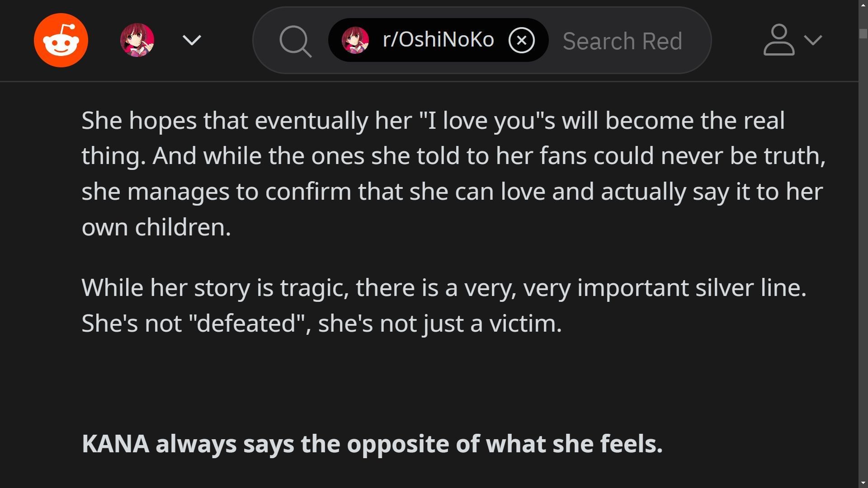
Task: Expand the chevron next to profile icon
Action: tap(813, 40)
